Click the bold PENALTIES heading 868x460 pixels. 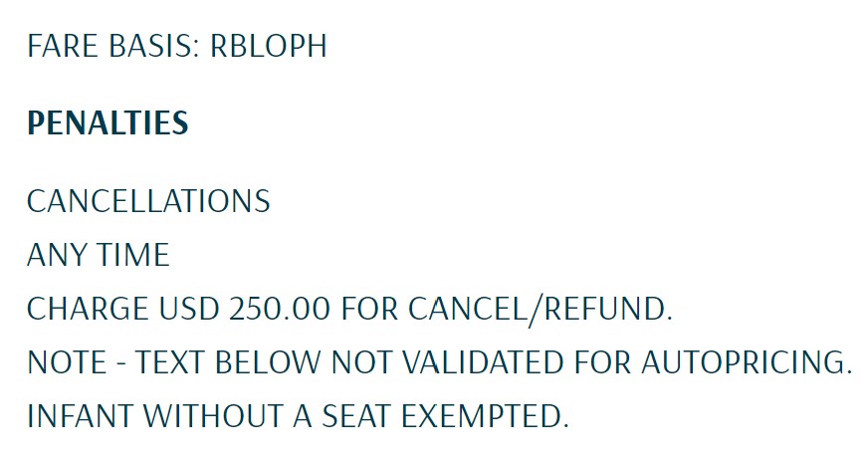[108, 122]
